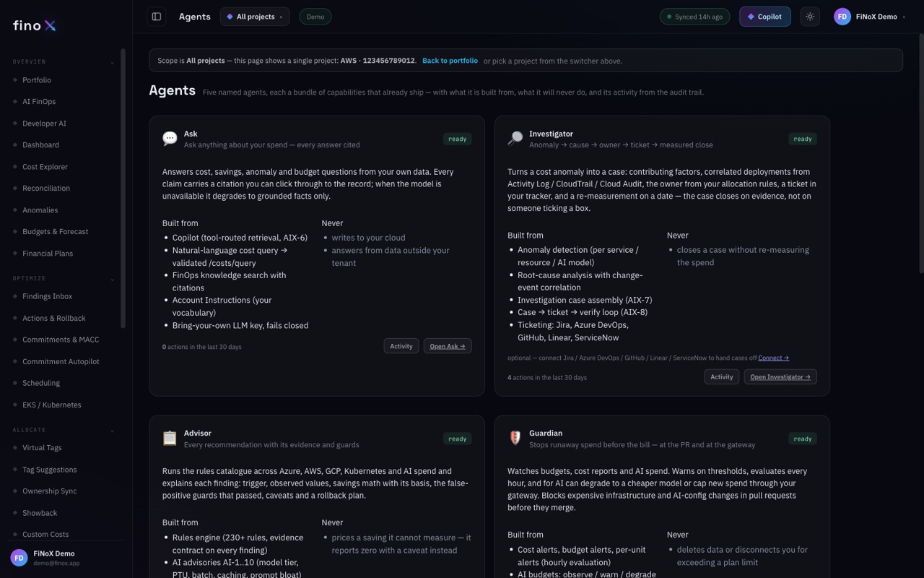Image resolution: width=924 pixels, height=578 pixels.
Task: Open Ownership Sync
Action: coord(49,491)
